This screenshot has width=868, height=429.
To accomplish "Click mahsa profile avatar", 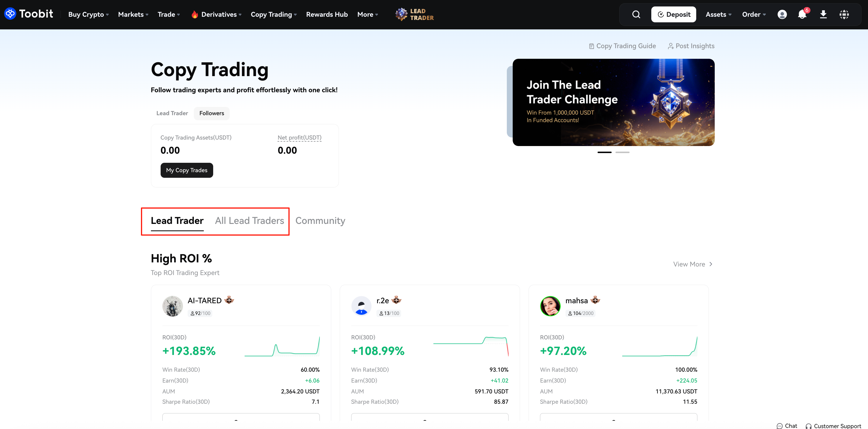I will point(550,306).
